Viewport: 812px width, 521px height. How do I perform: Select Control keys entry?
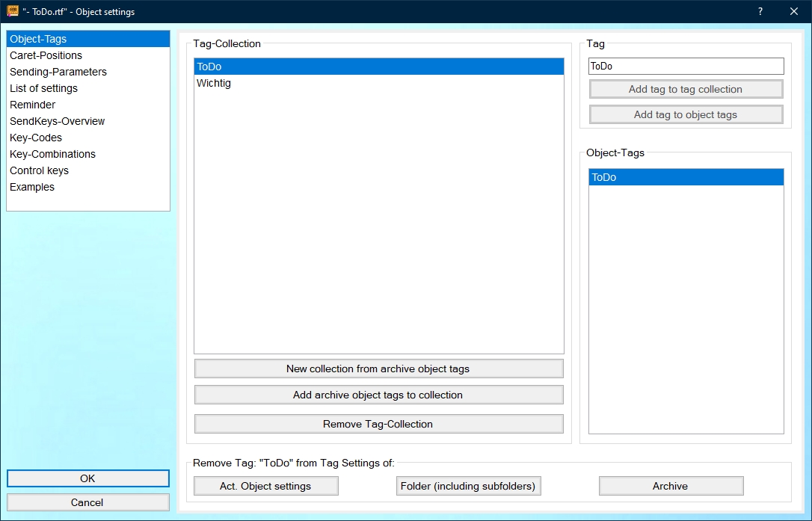click(x=39, y=170)
